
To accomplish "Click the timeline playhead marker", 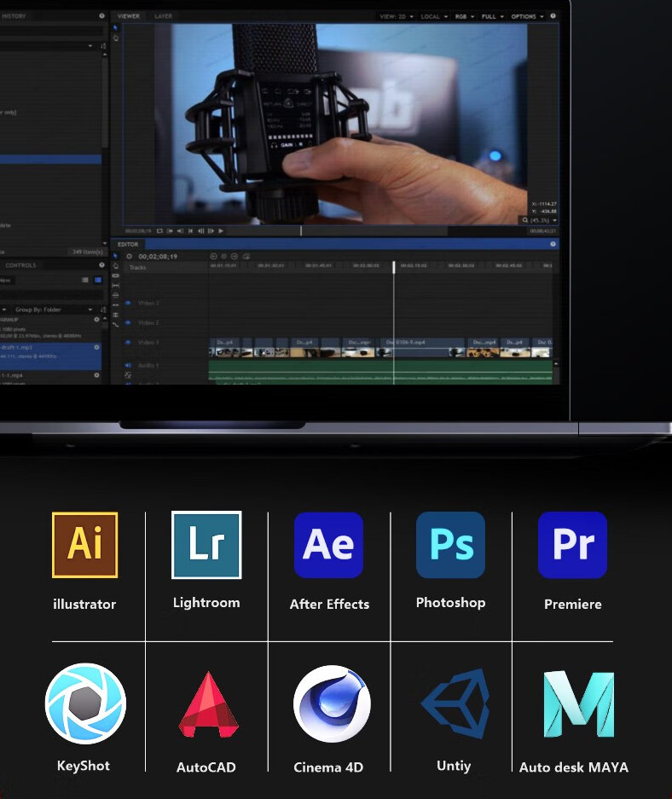I will tap(394, 267).
